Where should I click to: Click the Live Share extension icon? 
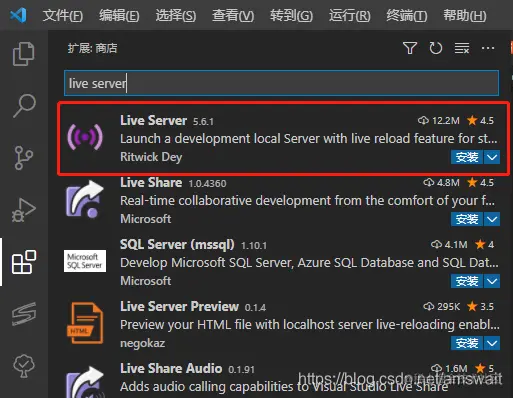pyautogui.click(x=85, y=199)
